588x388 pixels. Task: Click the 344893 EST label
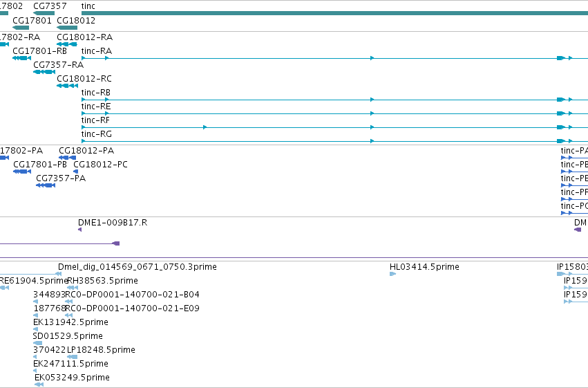point(50,295)
